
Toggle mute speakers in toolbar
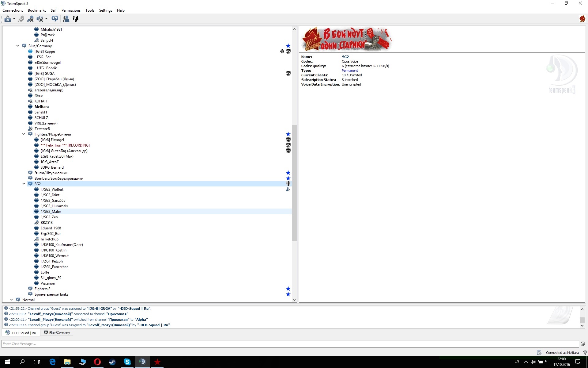(x=40, y=19)
